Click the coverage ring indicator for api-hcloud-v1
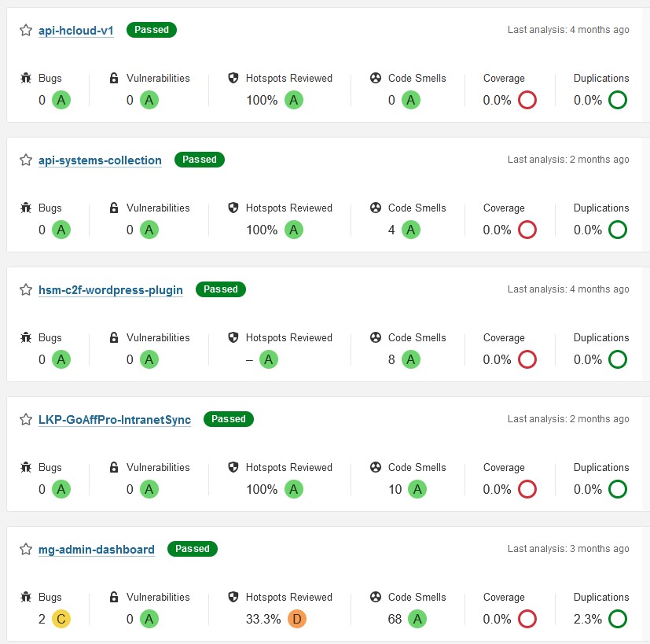 click(x=527, y=100)
